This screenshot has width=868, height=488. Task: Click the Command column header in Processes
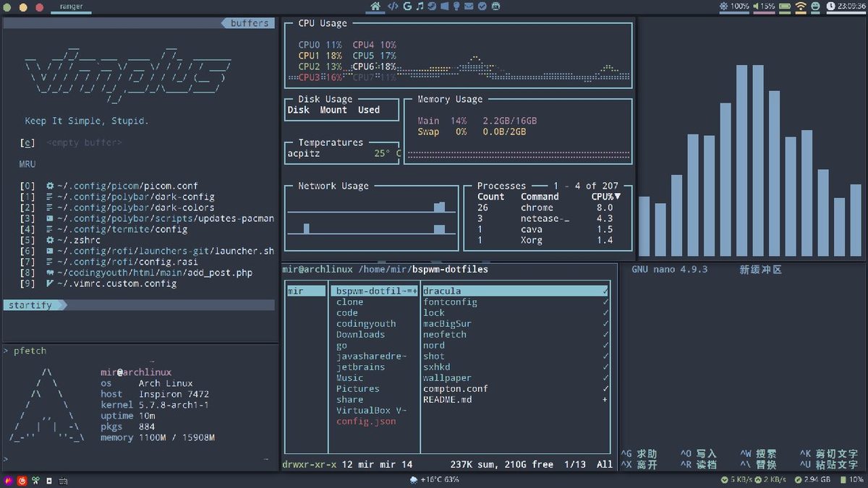[540, 197]
